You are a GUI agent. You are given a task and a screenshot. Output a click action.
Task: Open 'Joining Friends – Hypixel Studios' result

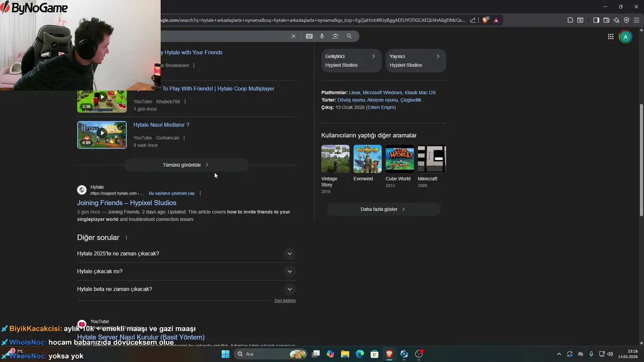pos(127,203)
